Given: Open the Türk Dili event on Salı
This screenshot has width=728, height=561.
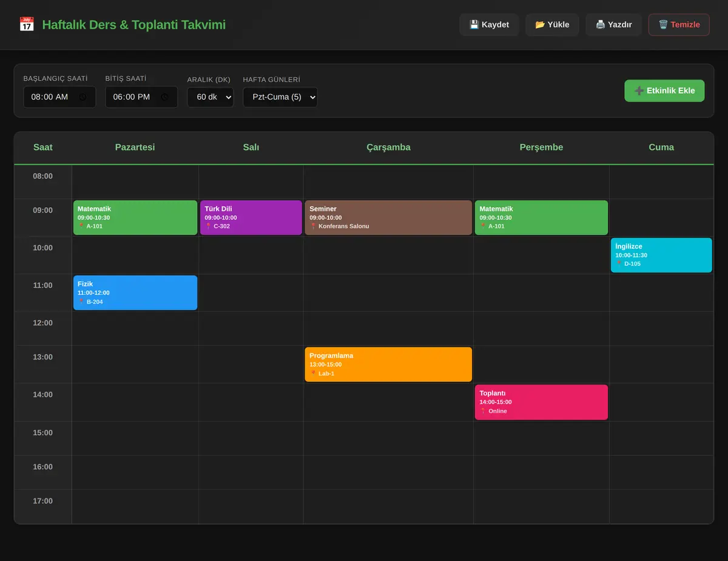Looking at the screenshot, I should click(251, 217).
